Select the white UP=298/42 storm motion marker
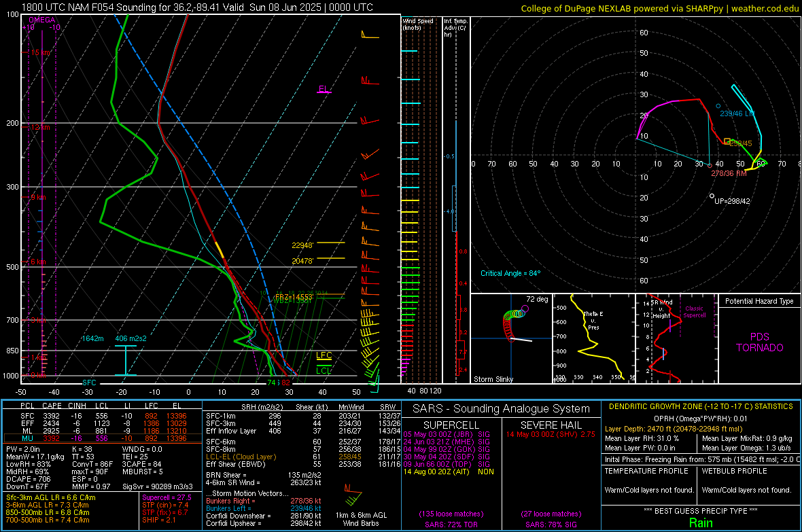 [x=712, y=196]
